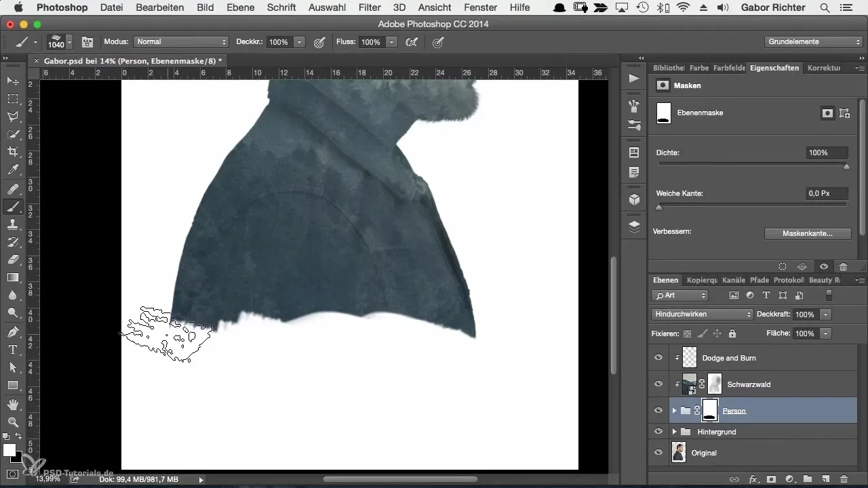This screenshot has height=488, width=868.
Task: Select the Rectangle shape tool
Action: coord(13,385)
